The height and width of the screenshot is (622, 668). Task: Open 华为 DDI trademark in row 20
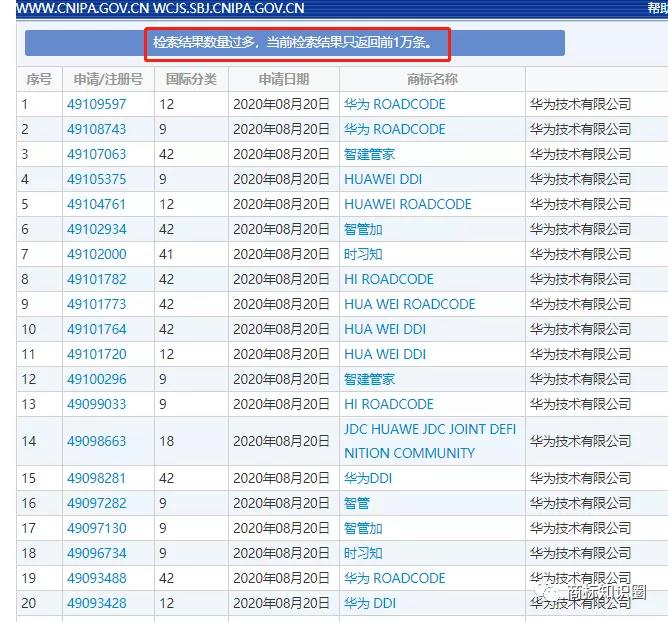coord(370,603)
